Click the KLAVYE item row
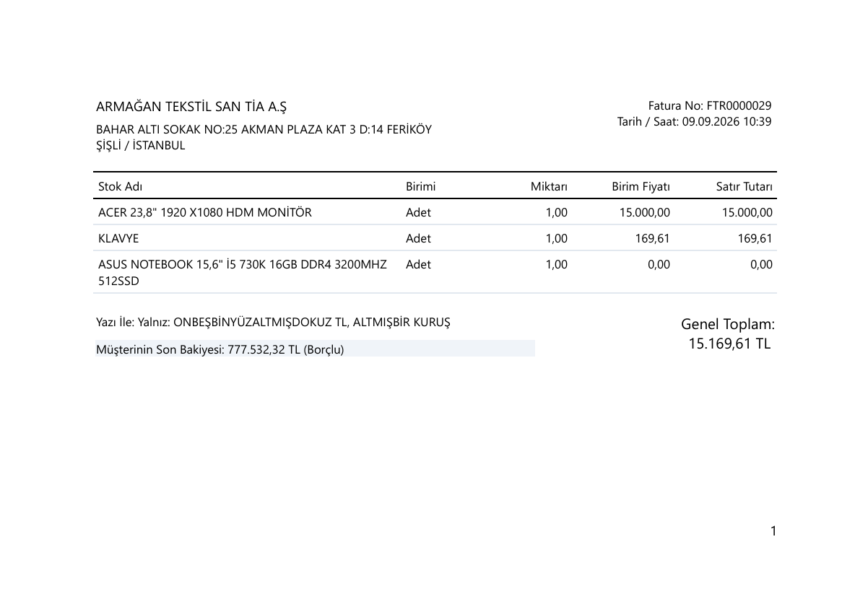 [x=435, y=238]
